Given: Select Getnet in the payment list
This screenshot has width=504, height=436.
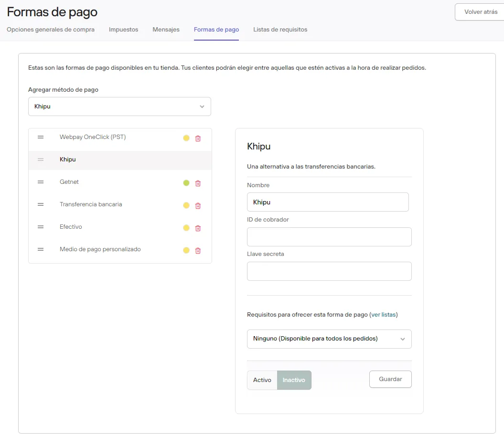Looking at the screenshot, I should click(120, 182).
